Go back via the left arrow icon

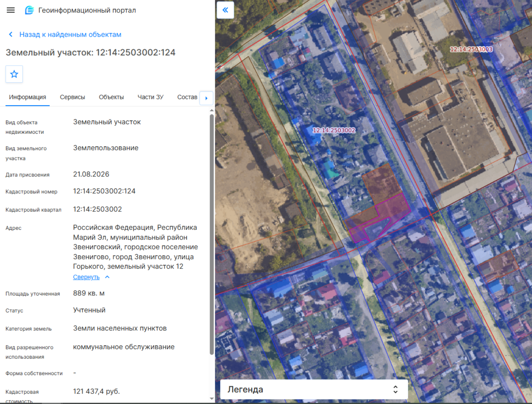pyautogui.click(x=11, y=35)
